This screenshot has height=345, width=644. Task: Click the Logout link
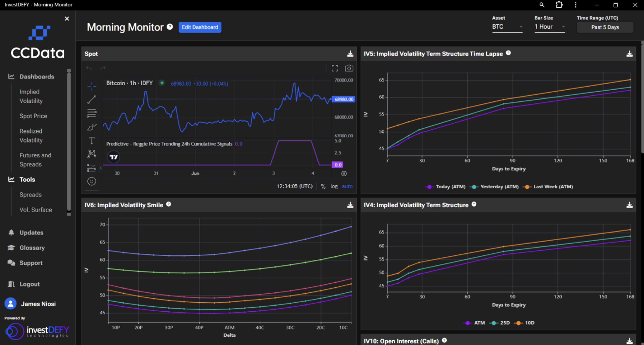tap(30, 284)
